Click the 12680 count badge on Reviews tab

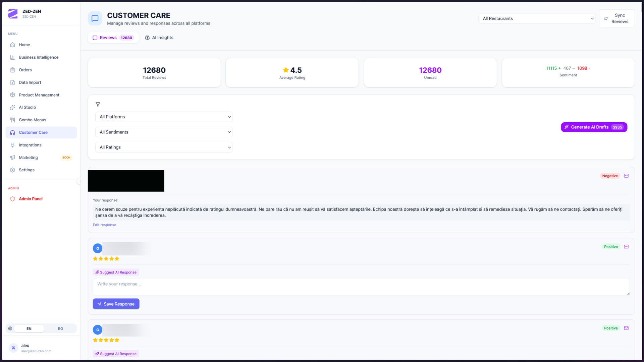[126, 38]
